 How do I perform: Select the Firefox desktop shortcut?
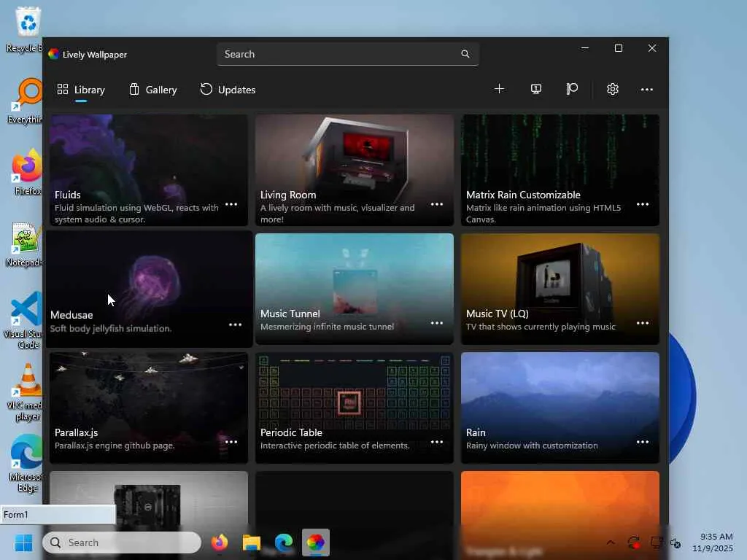(27, 172)
